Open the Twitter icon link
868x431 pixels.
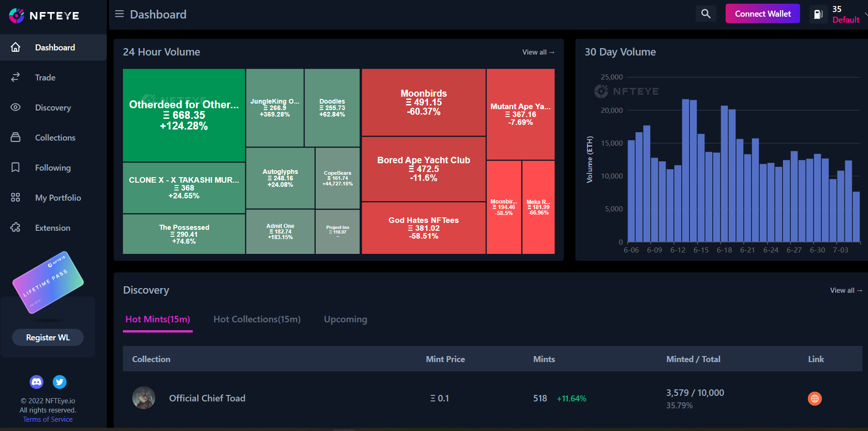point(60,382)
